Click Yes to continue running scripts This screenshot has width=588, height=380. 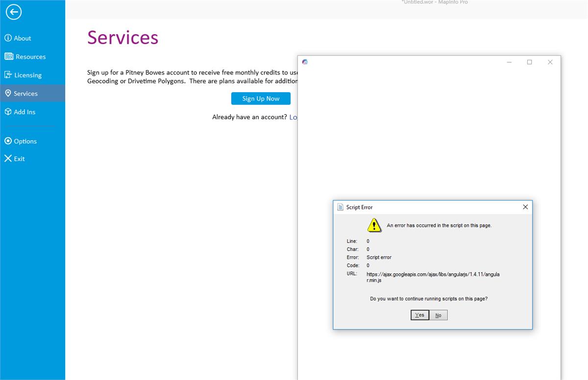420,315
